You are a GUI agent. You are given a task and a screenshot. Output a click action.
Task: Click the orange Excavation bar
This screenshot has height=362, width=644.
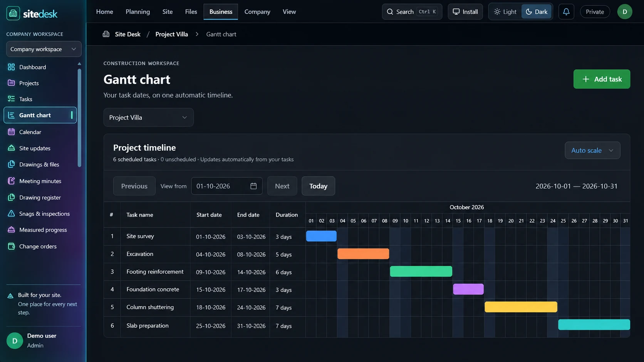point(363,254)
